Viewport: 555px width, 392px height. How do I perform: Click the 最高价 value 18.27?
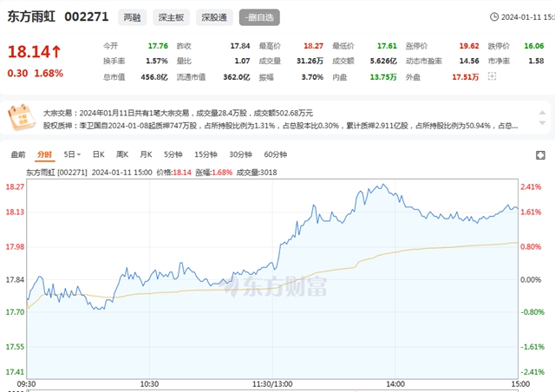point(313,46)
